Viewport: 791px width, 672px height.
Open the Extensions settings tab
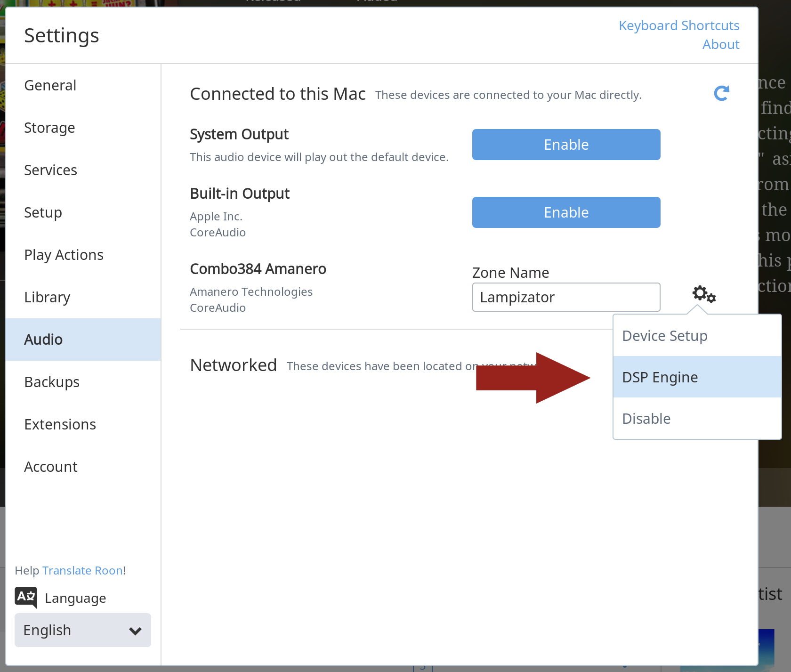60,424
